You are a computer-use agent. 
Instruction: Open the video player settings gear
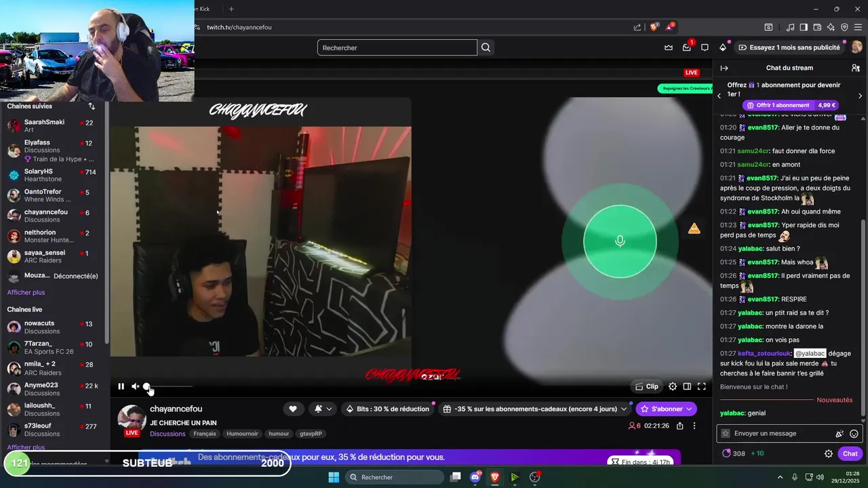pyautogui.click(x=672, y=386)
